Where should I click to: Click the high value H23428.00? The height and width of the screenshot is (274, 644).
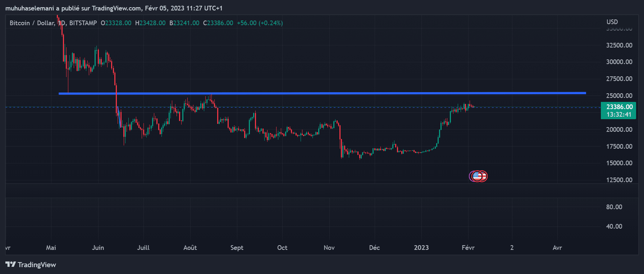[x=150, y=23]
